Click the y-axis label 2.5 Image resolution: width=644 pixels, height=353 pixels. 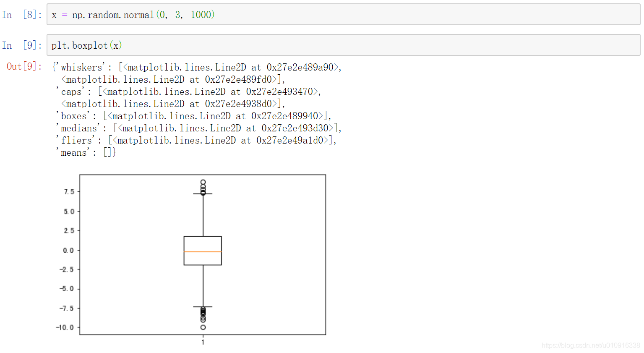point(69,231)
